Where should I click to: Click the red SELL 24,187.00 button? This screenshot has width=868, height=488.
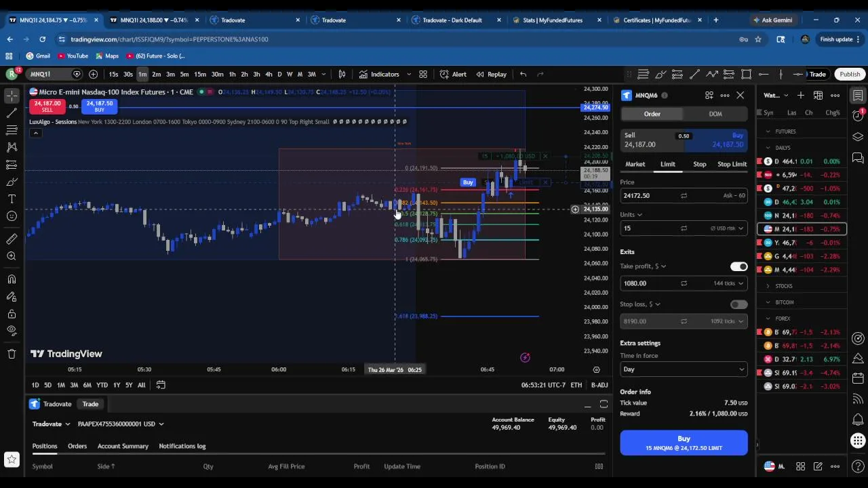[47, 106]
